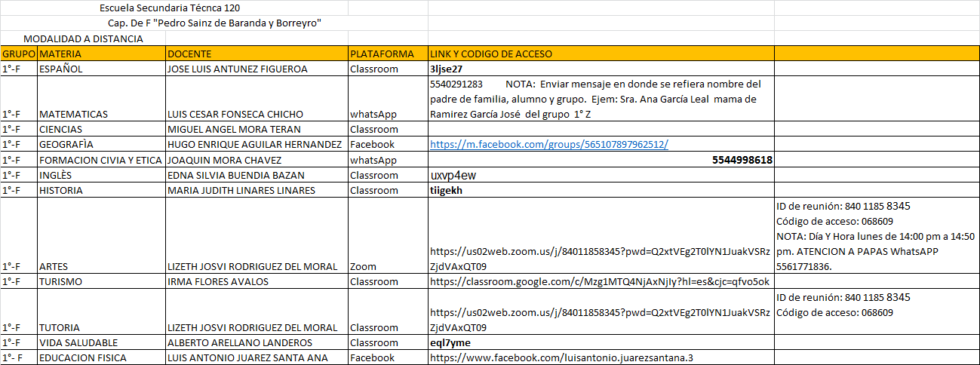Select the ESPAÑOL subject cell

pyautogui.click(x=101, y=69)
